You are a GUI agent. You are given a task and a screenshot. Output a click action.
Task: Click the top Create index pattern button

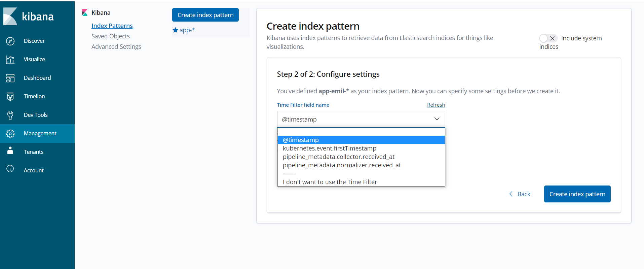[x=205, y=15]
